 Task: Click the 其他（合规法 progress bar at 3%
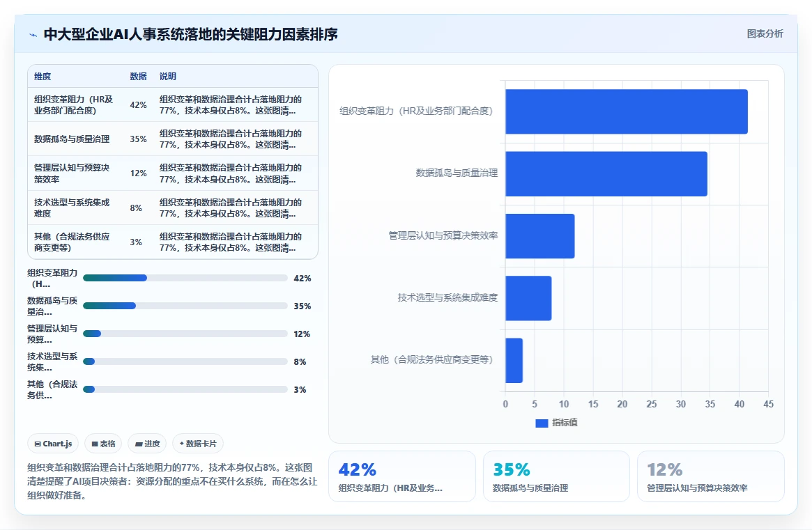(x=185, y=389)
